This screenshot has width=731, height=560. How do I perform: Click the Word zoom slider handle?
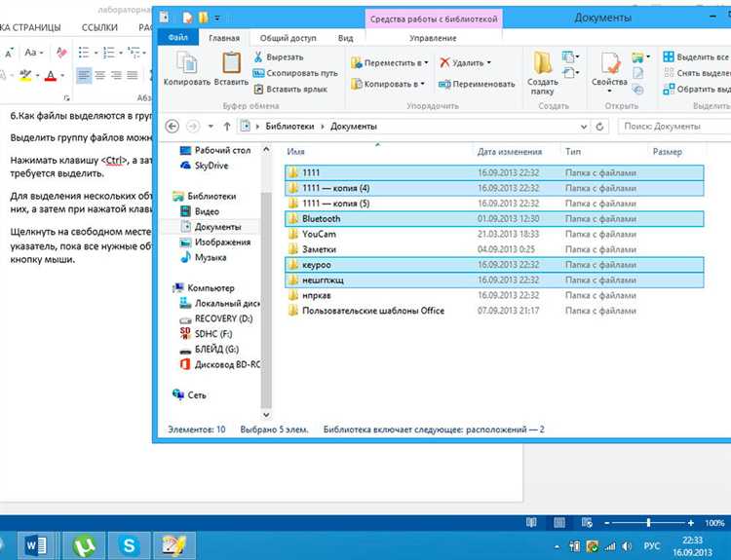[648, 523]
